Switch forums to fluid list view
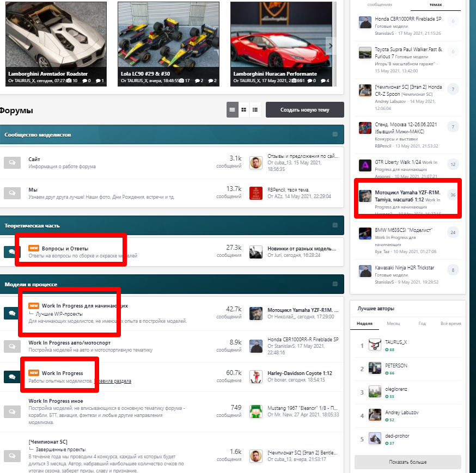Viewport: 476px width, 473px height. point(254,109)
